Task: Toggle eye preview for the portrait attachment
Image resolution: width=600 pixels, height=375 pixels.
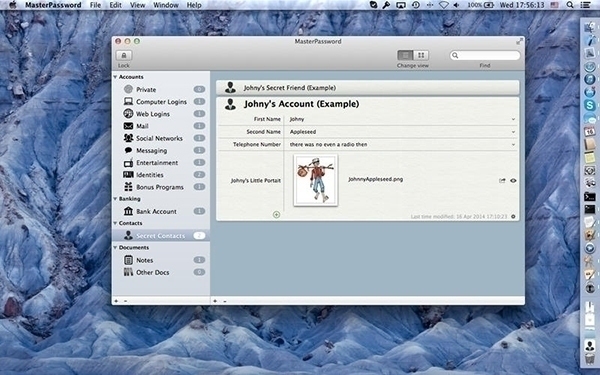Action: pyautogui.click(x=513, y=181)
